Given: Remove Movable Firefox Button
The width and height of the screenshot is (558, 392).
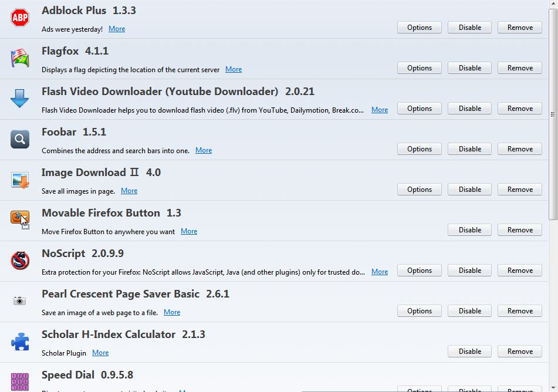Looking at the screenshot, I should pos(520,230).
